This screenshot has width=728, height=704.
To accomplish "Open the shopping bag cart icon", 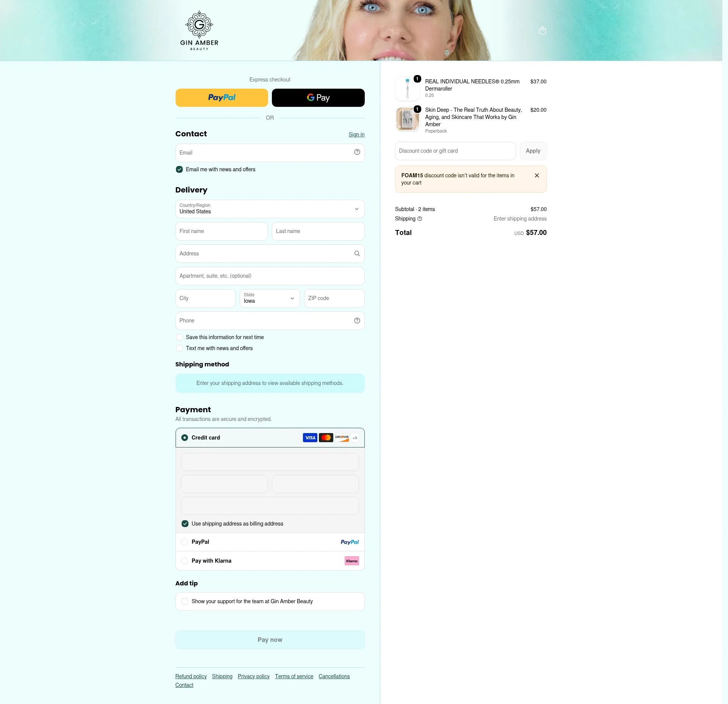I will pos(543,30).
